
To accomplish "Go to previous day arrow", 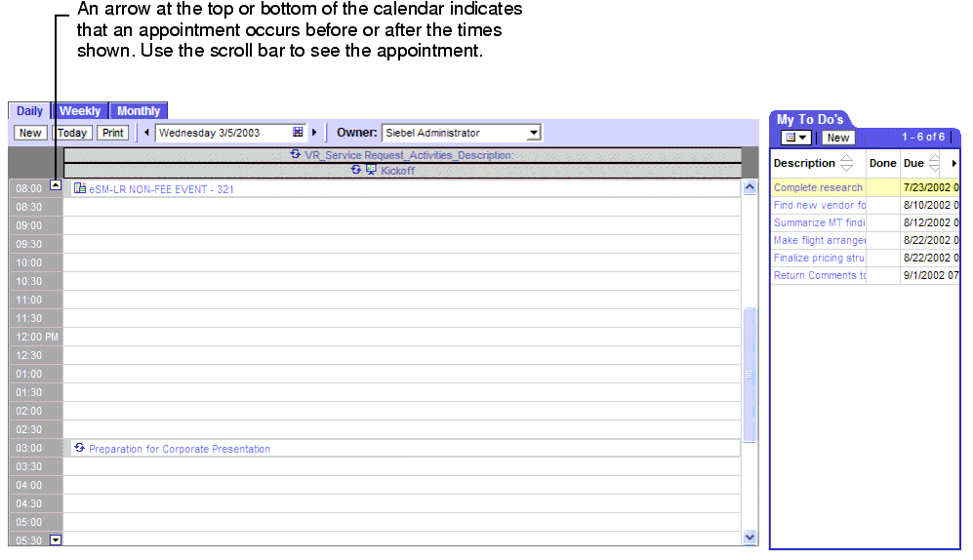I will 146,132.
